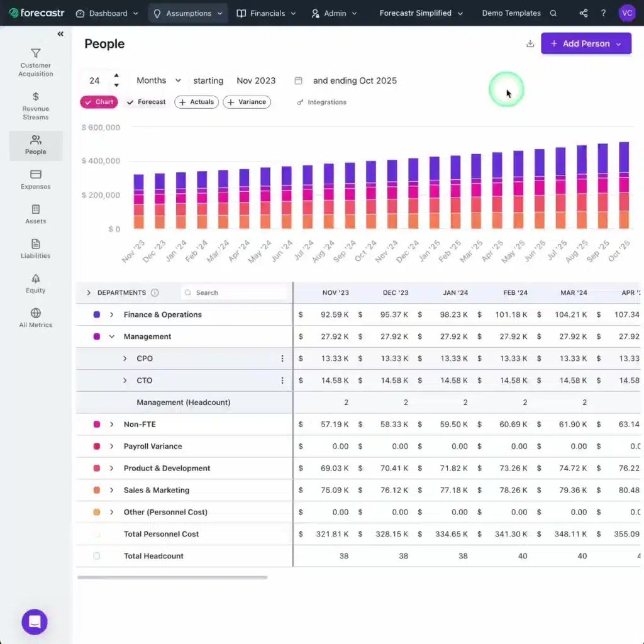The width and height of the screenshot is (644, 644).
Task: Open the Financials menu
Action: tap(265, 13)
